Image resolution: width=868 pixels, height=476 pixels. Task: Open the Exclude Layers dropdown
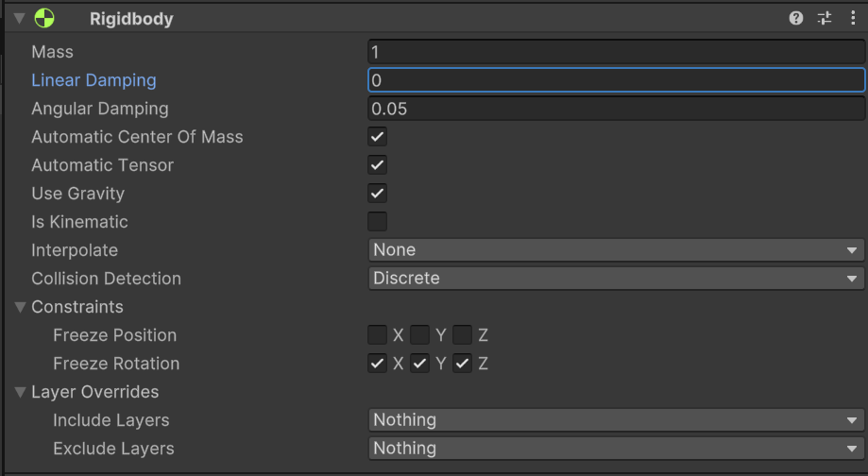pos(615,449)
